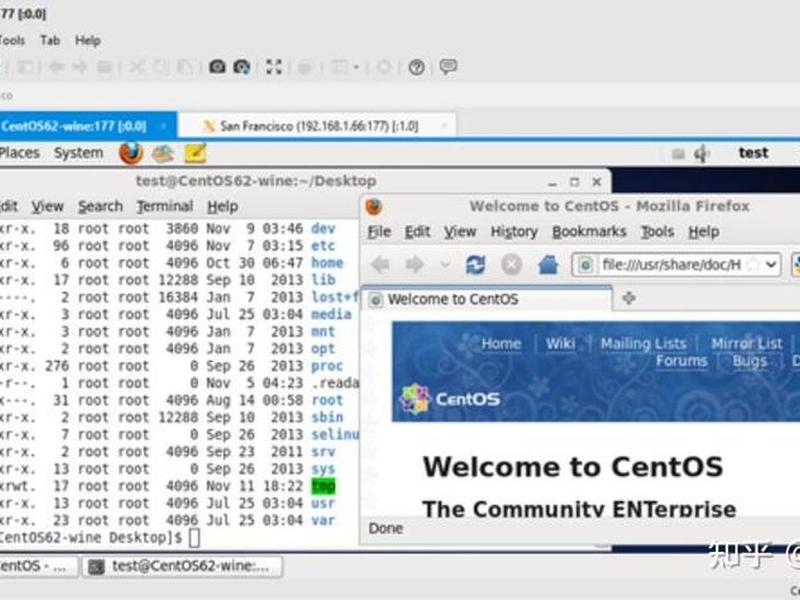Follow the Home link on CentOS page
The height and width of the screenshot is (600, 800).
point(501,344)
